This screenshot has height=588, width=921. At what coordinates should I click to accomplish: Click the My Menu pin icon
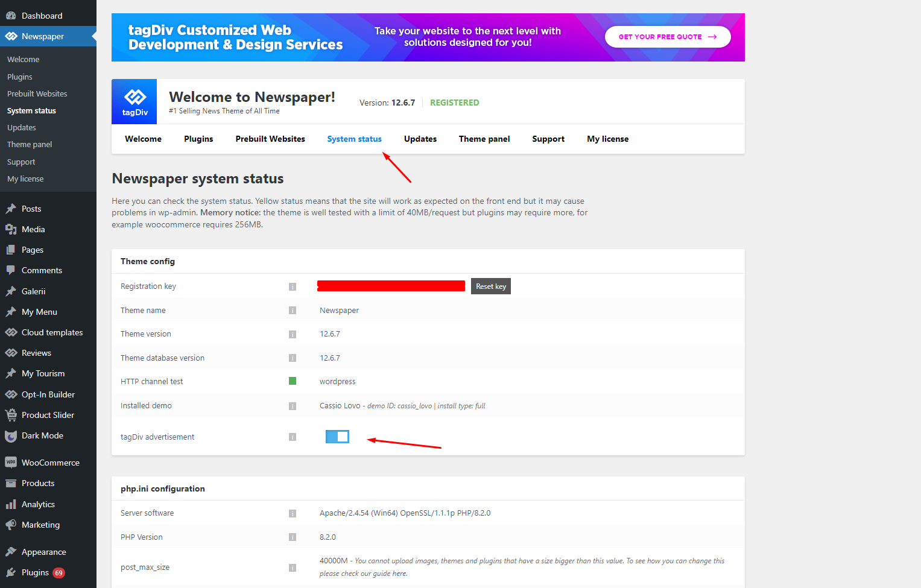[11, 312]
